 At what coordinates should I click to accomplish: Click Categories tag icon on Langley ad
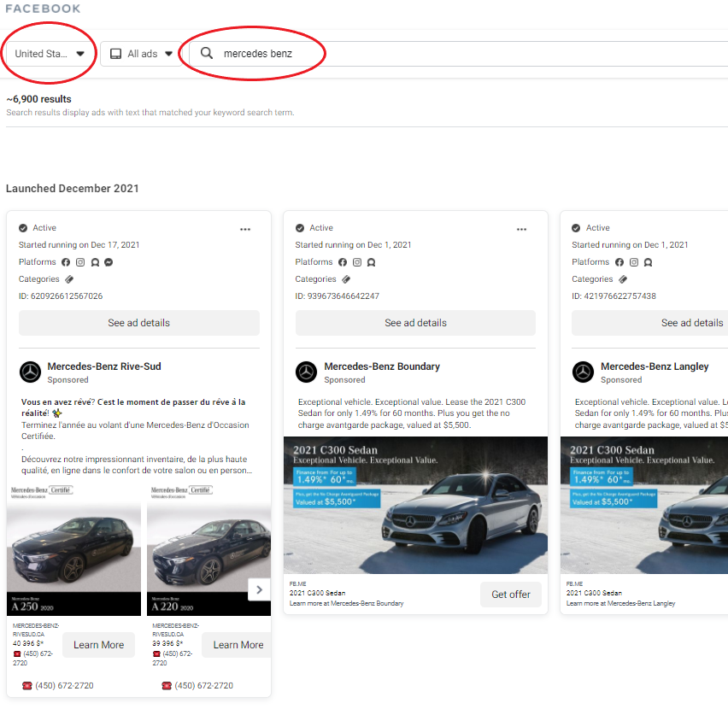[623, 279]
